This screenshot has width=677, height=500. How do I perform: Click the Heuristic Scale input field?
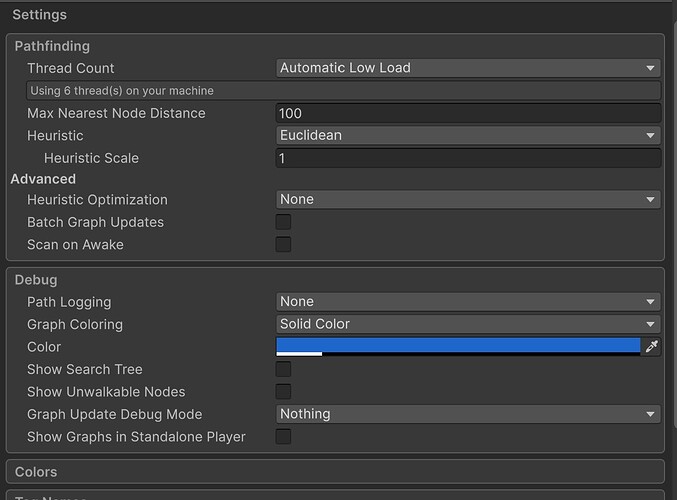pyautogui.click(x=467, y=158)
